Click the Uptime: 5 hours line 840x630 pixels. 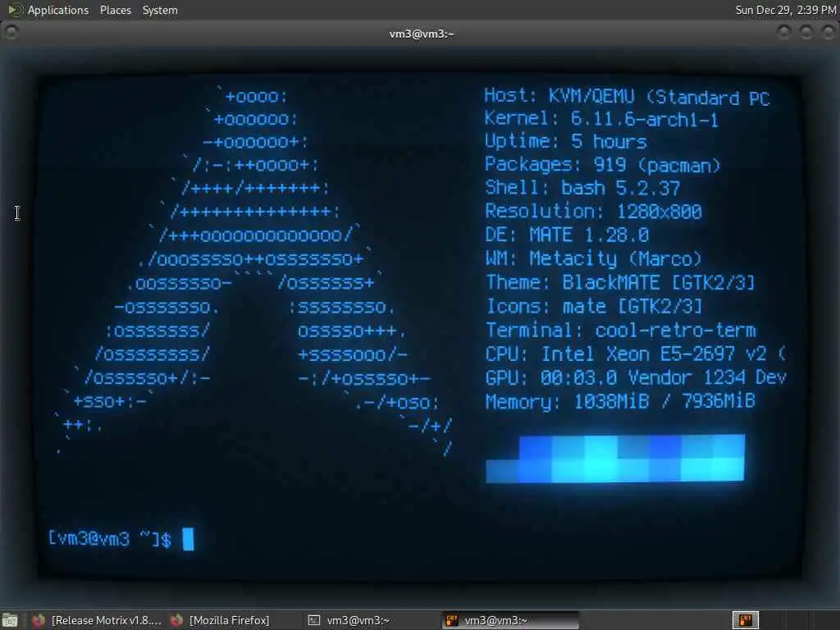coord(566,141)
